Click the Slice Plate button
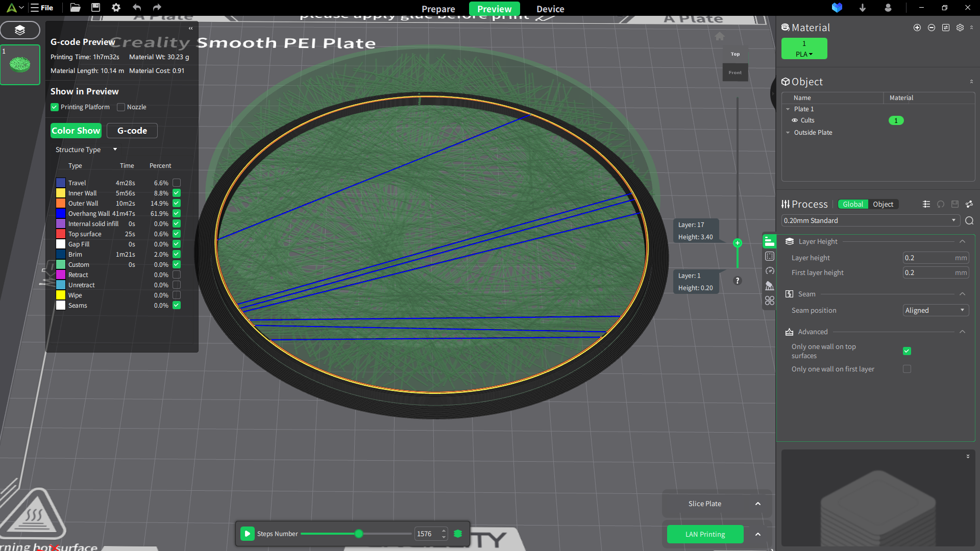Image resolution: width=980 pixels, height=551 pixels. 705,504
